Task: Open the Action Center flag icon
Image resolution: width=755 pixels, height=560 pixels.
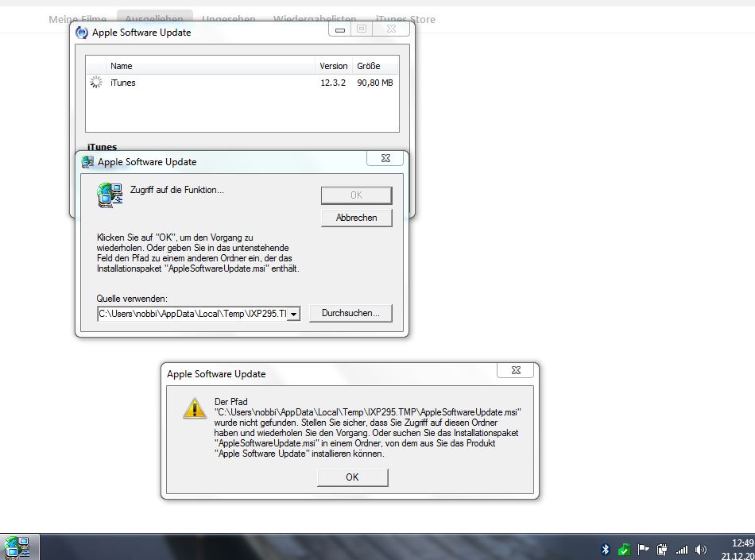Action: (643, 549)
